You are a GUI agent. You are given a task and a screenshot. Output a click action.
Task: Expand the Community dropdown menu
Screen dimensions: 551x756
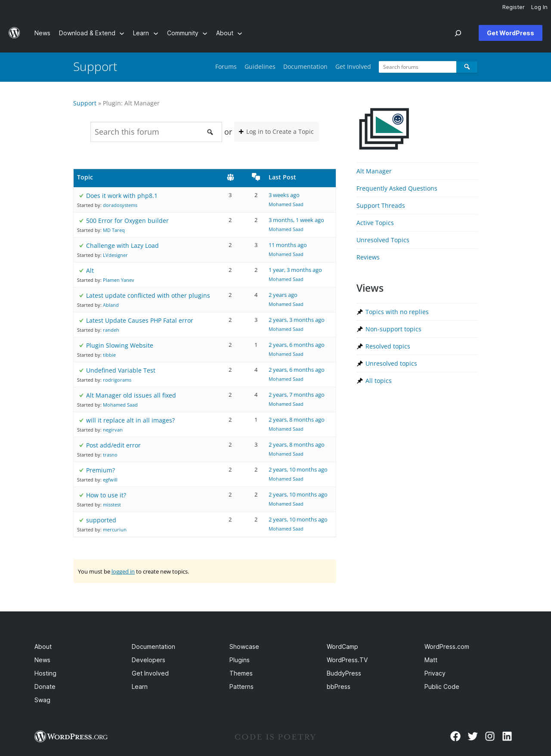pyautogui.click(x=187, y=33)
